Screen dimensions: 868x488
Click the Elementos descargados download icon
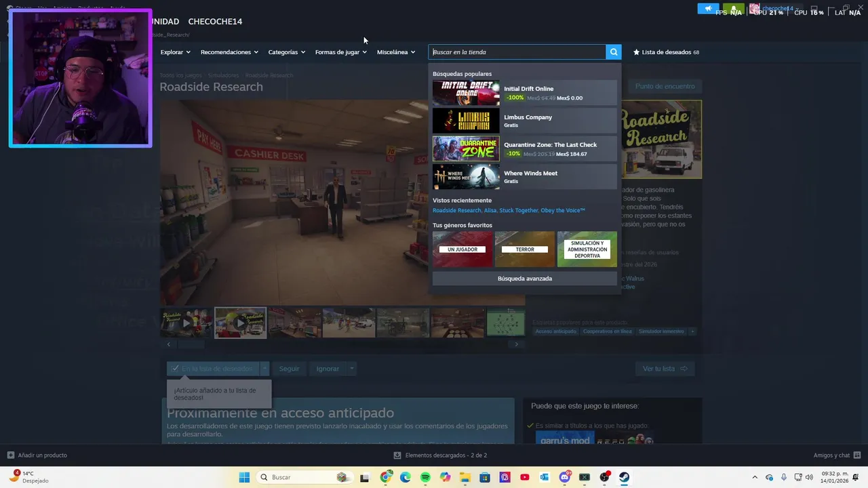397,455
